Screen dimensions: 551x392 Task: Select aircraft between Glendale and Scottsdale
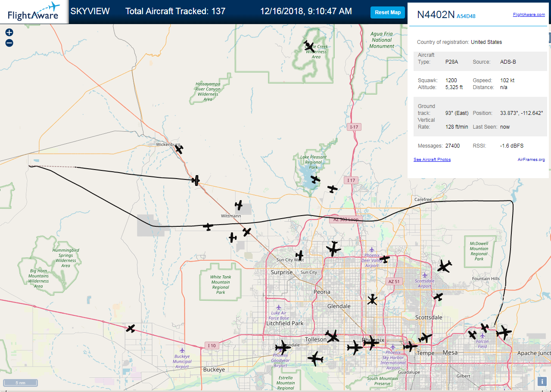click(373, 299)
